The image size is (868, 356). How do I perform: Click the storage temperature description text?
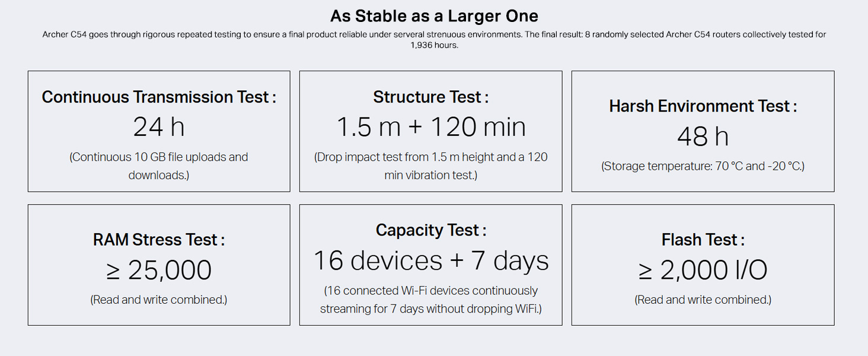point(703,166)
